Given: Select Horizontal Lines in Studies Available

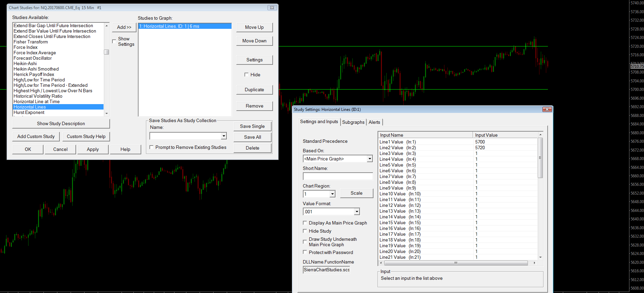Looking at the screenshot, I should [x=58, y=107].
